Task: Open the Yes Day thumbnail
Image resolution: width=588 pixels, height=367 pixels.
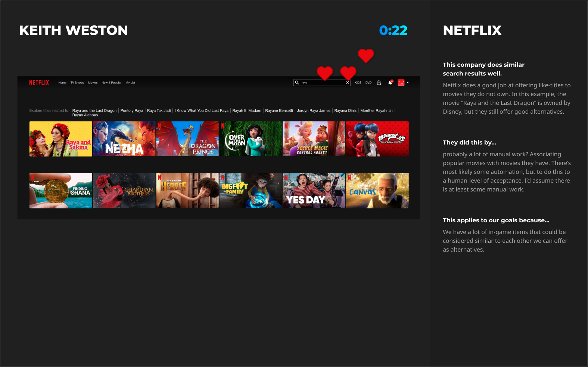Action: [314, 190]
